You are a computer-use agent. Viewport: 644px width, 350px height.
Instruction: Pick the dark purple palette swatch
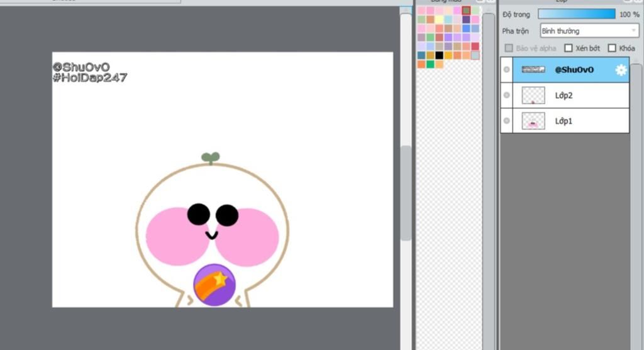pyautogui.click(x=466, y=19)
